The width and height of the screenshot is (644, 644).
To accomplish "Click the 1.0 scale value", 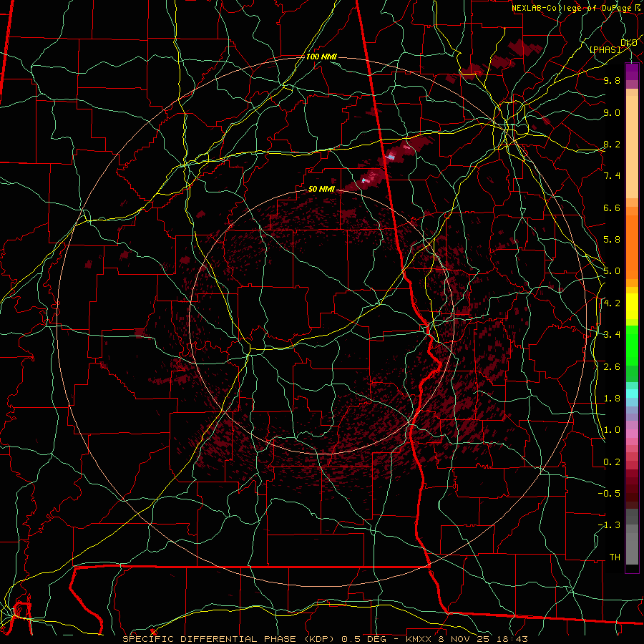I will [612, 430].
